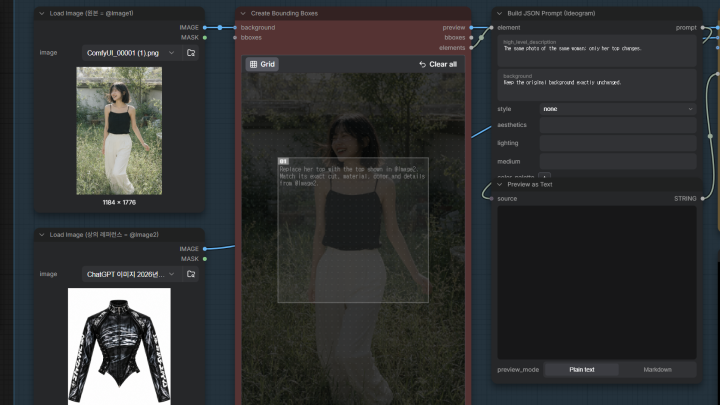This screenshot has height=405, width=720.
Task: Click the woman in field image thumbnail
Action: (x=119, y=131)
